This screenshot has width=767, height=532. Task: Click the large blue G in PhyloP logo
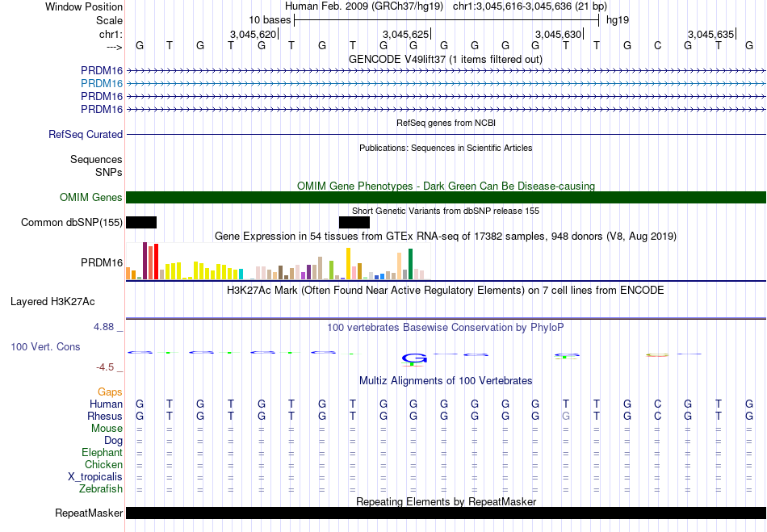pyautogui.click(x=414, y=359)
